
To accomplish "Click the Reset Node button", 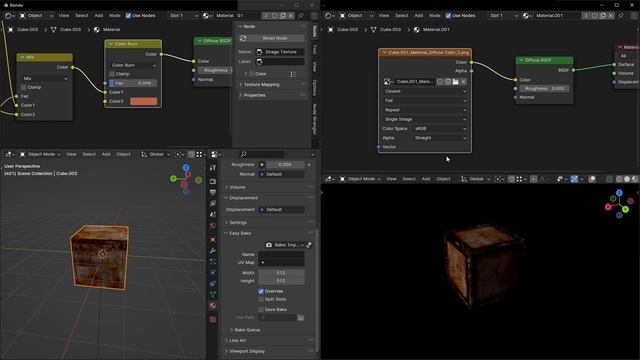I will [271, 38].
